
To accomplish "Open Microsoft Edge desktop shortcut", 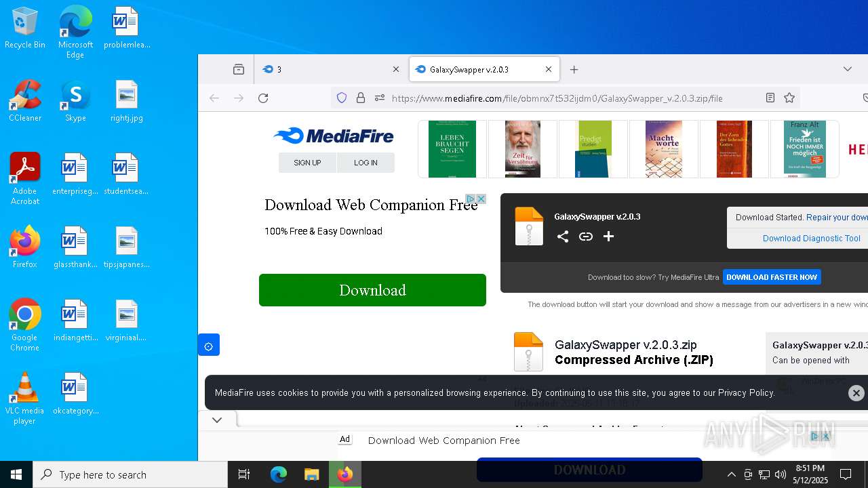I will [x=75, y=33].
